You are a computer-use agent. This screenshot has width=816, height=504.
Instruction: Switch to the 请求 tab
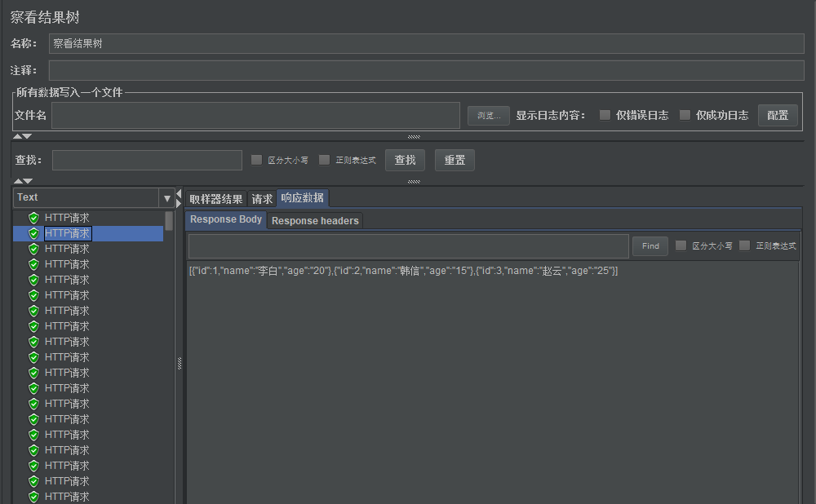click(x=262, y=199)
